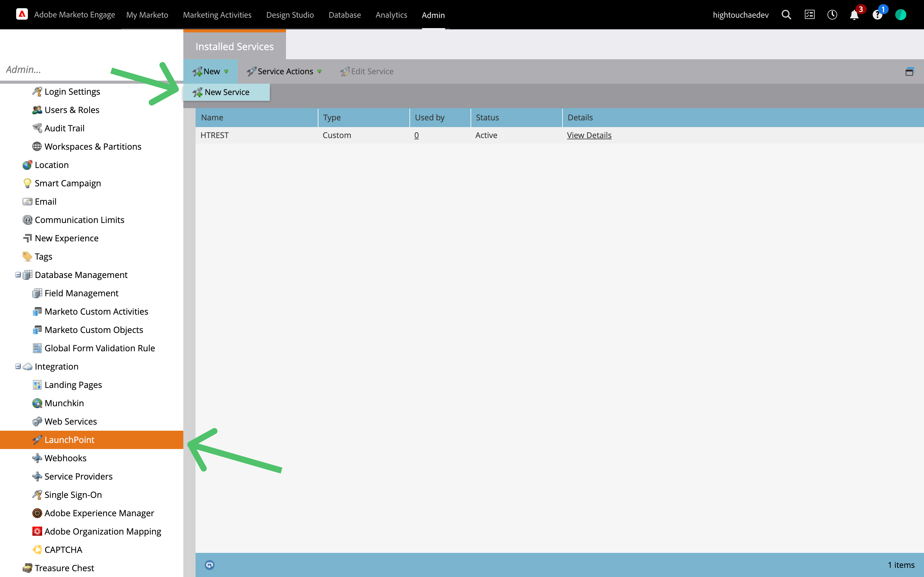Image resolution: width=924 pixels, height=577 pixels.
Task: Open the checklist tasks icon in header
Action: pyautogui.click(x=809, y=15)
